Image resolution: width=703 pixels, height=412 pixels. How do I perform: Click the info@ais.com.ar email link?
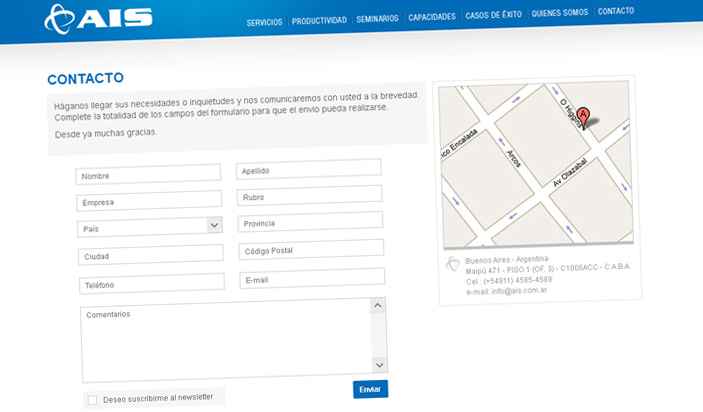504,292
